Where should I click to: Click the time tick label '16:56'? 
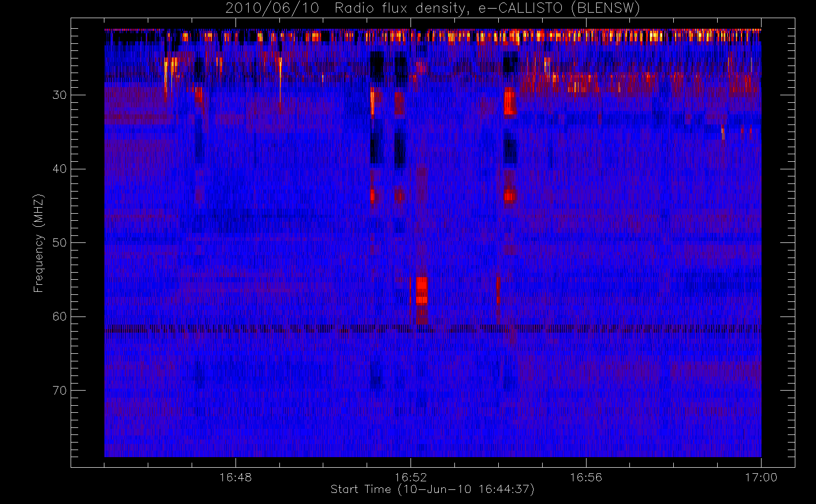(x=586, y=477)
